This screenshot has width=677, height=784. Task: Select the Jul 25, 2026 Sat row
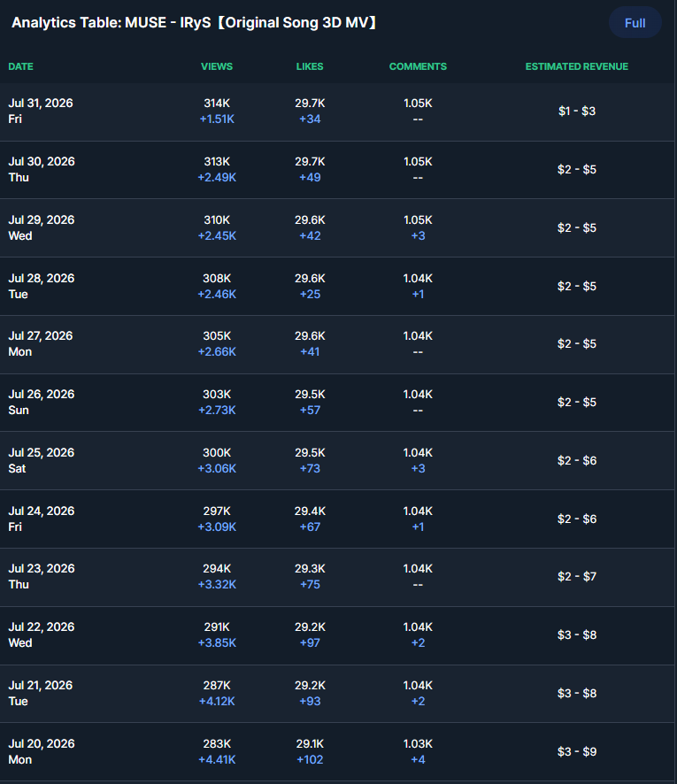pos(337,460)
